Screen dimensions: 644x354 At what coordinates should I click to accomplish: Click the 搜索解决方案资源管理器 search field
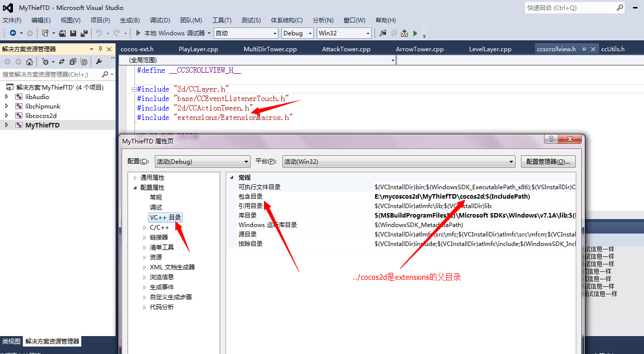[50, 74]
